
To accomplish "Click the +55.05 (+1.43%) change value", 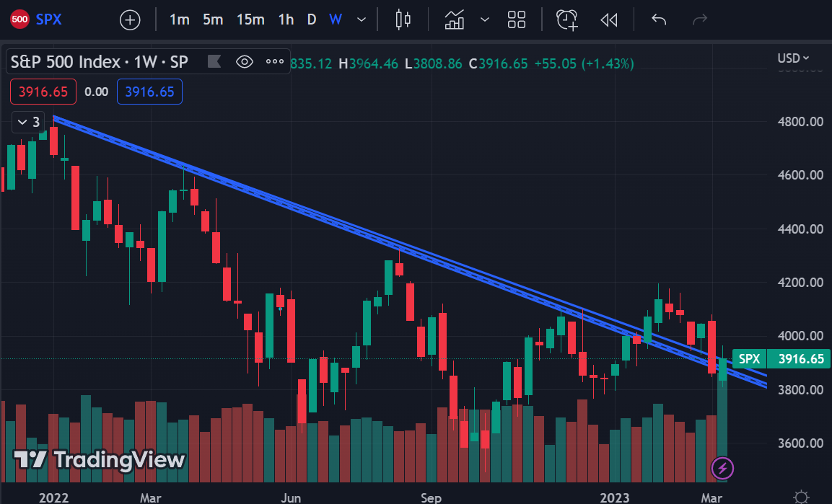I will pyautogui.click(x=584, y=64).
